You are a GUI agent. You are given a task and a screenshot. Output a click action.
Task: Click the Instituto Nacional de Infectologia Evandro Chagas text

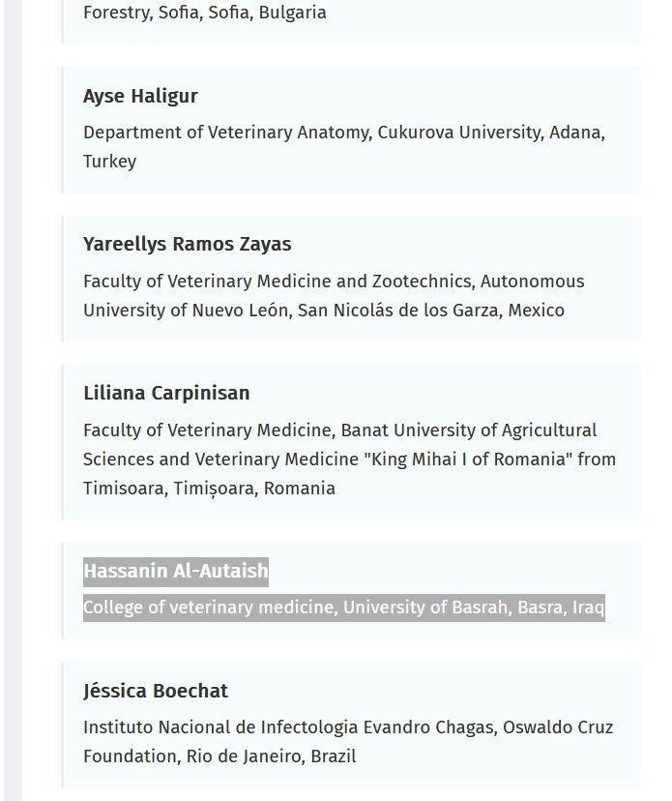point(287,727)
